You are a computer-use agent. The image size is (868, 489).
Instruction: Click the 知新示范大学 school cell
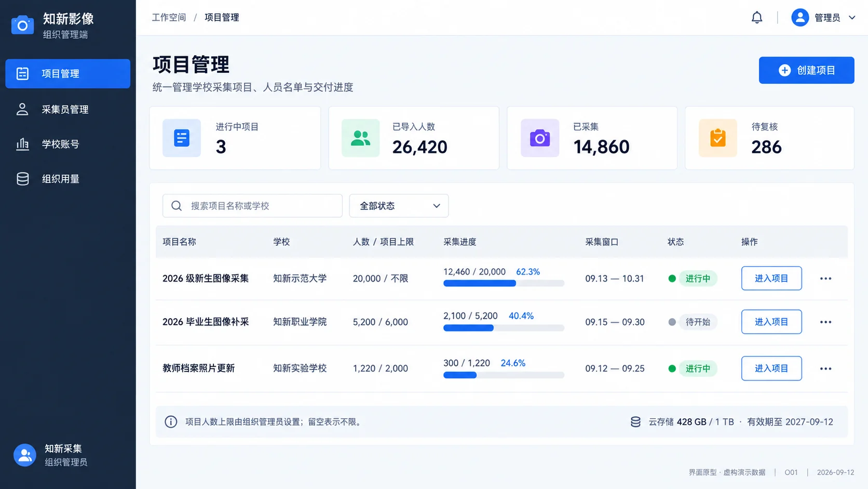(x=300, y=279)
